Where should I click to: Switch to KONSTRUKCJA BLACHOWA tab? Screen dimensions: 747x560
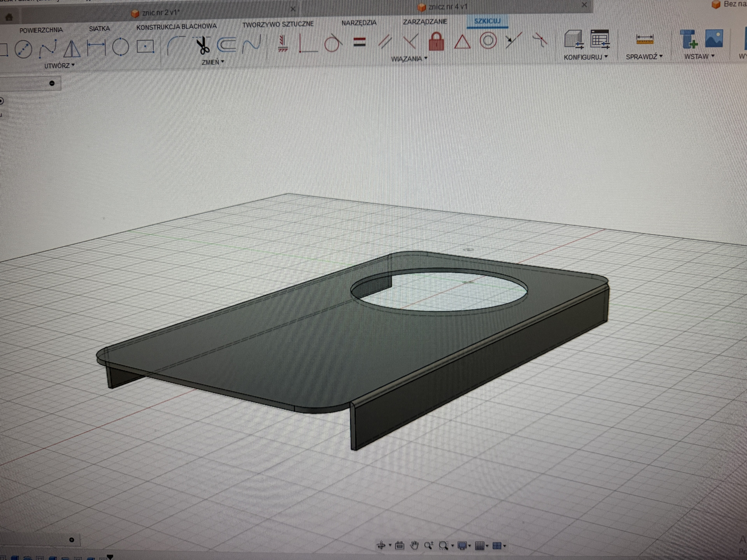coord(176,26)
